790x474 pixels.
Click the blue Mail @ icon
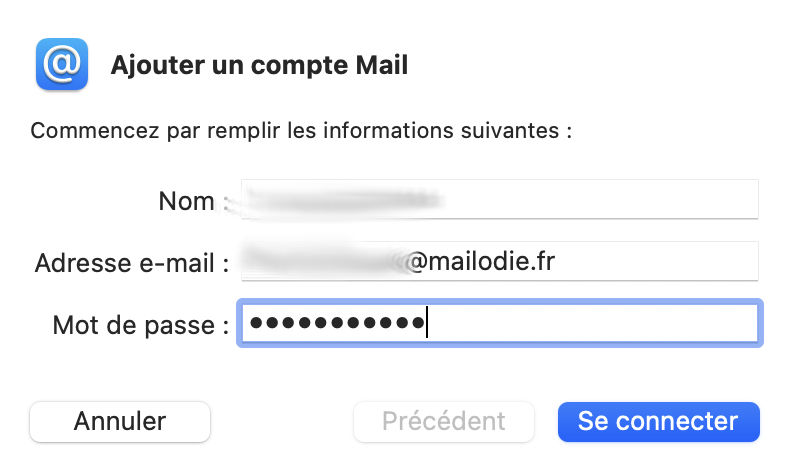tap(62, 65)
